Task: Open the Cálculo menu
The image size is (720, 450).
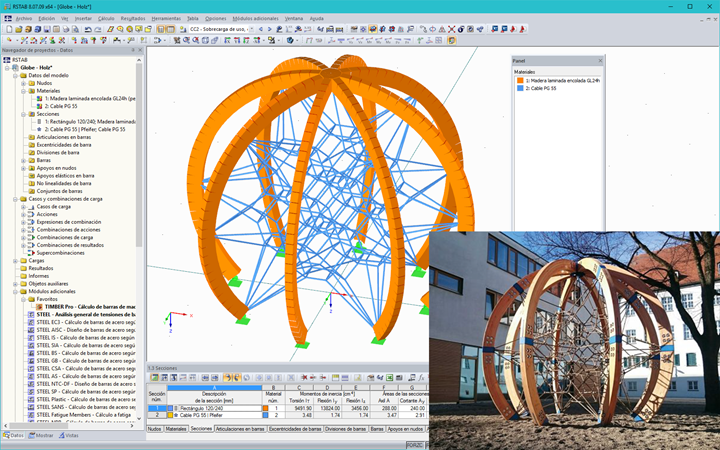Action: click(106, 19)
